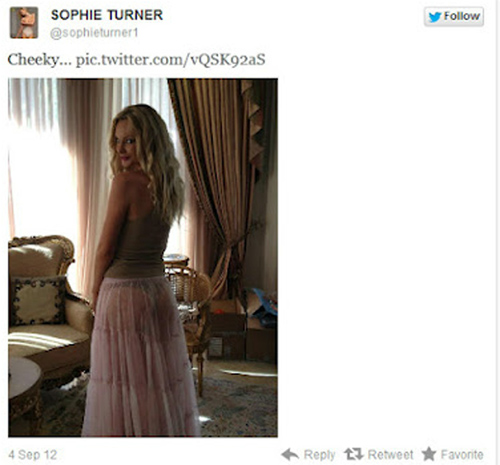Click the word Follow in the button
The height and width of the screenshot is (465, 500).
click(x=462, y=16)
